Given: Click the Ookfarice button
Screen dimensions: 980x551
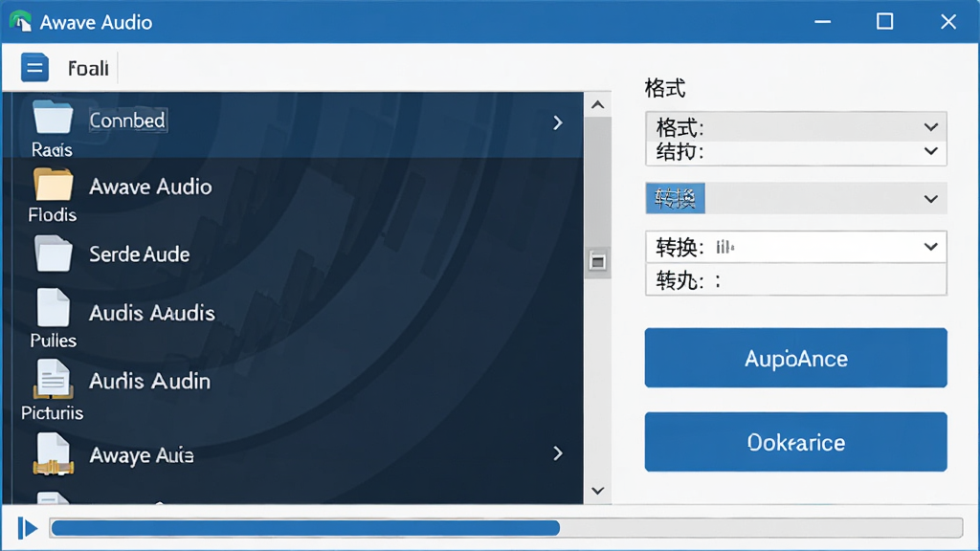Looking at the screenshot, I should 795,442.
